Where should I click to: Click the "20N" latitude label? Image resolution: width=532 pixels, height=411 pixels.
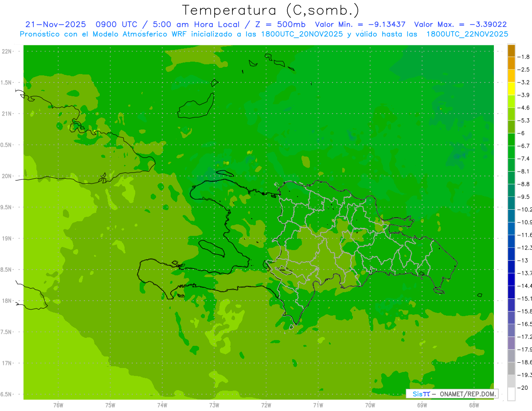7,176
